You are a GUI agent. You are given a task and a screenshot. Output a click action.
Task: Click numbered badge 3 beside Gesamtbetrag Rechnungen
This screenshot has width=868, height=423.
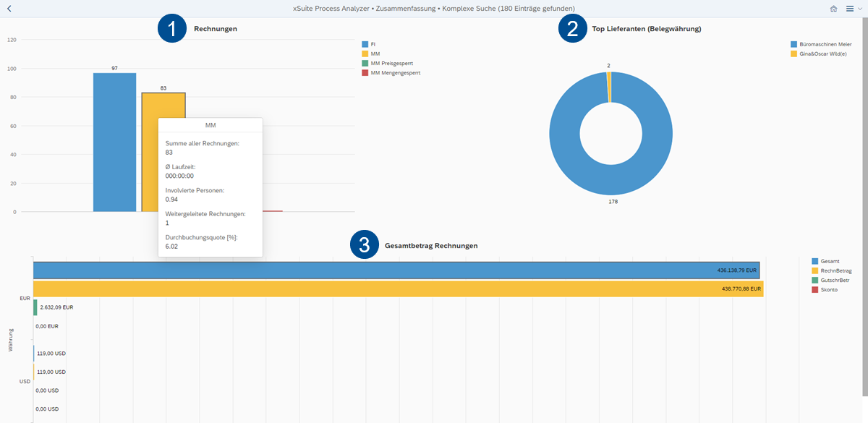tap(365, 245)
